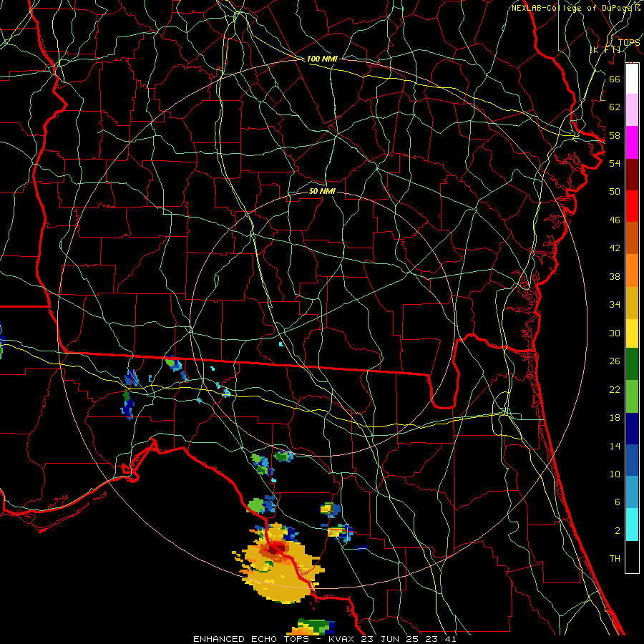Click the dark orange legend swatch

coord(632,238)
